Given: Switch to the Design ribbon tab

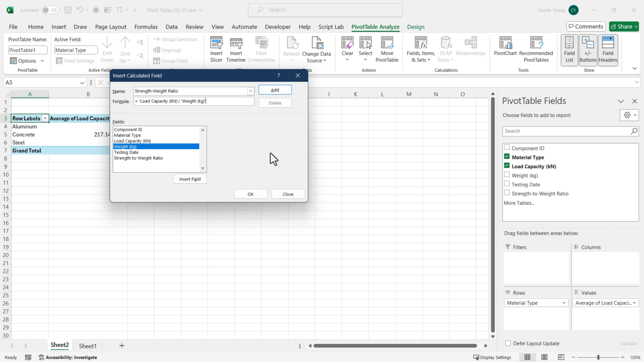Looking at the screenshot, I should (x=415, y=26).
